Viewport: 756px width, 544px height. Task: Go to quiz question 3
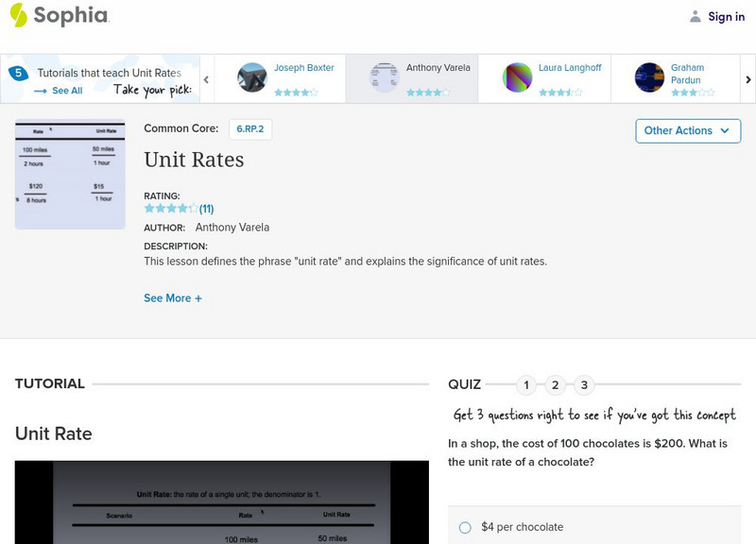584,384
